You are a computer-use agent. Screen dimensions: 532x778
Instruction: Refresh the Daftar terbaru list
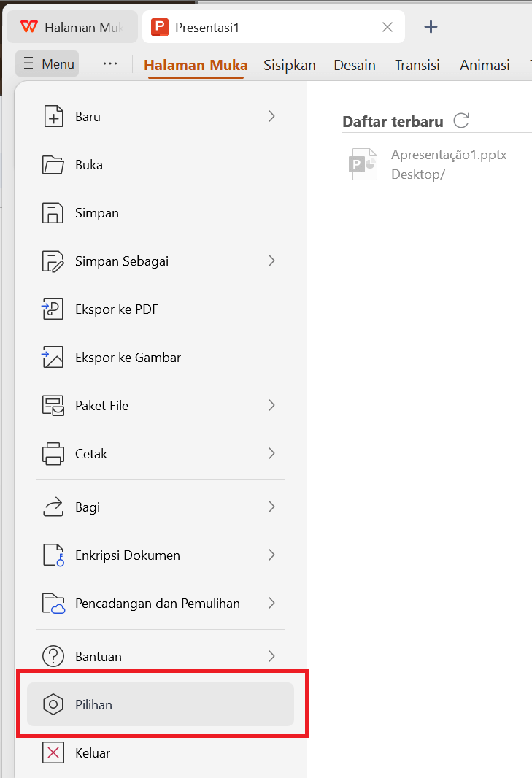click(461, 120)
